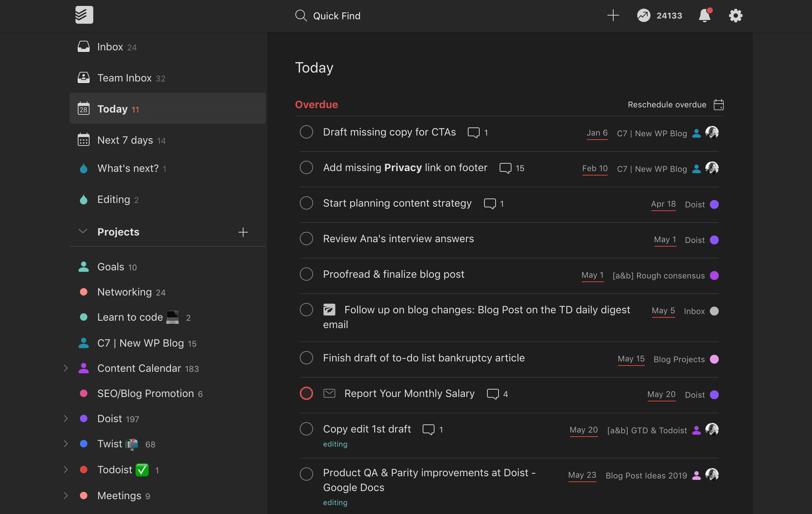Open comments on Report Your Monthly Salary
Image resolution: width=812 pixels, height=514 pixels.
pos(493,394)
